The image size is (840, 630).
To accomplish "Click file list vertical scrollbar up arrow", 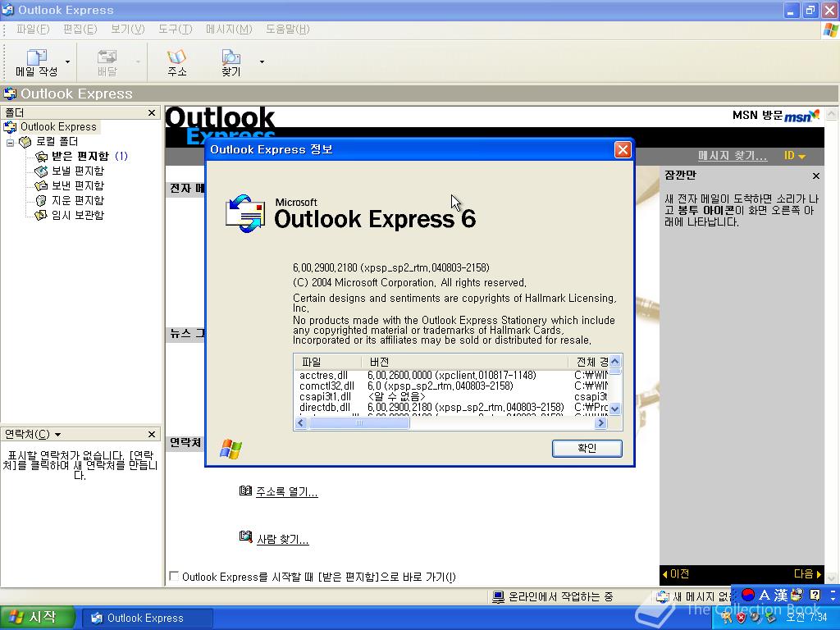I will tap(615, 361).
